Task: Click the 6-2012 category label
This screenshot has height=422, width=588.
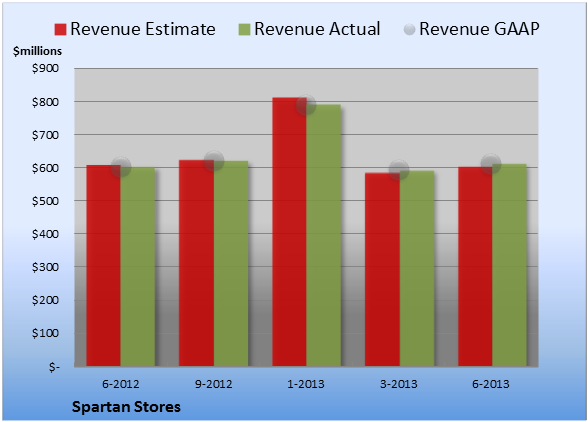Action: [x=121, y=384]
